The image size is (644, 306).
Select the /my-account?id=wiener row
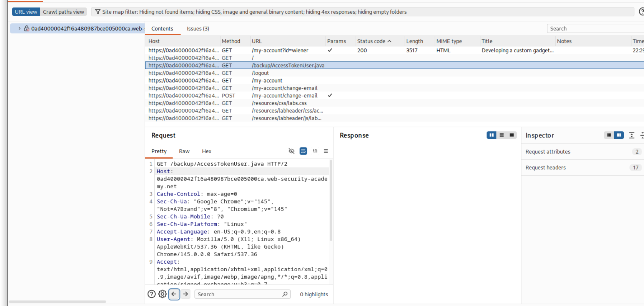(394, 50)
